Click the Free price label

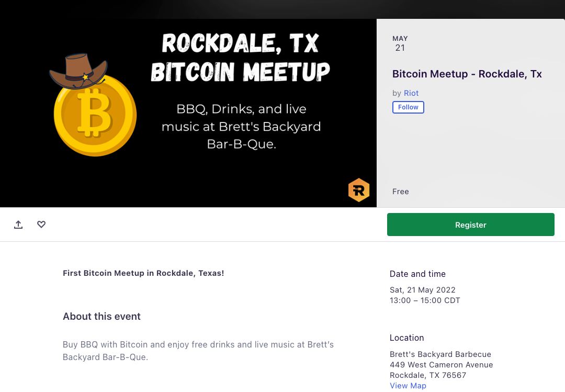click(x=401, y=192)
